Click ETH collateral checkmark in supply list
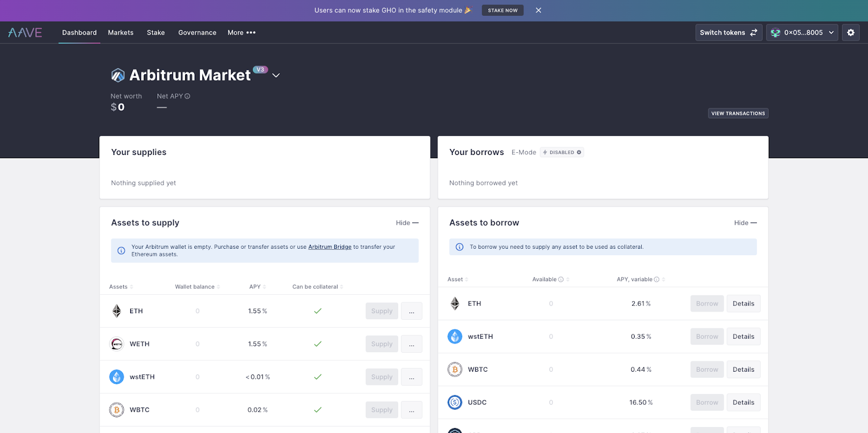Screen dimensions: 868x433 tap(318, 311)
